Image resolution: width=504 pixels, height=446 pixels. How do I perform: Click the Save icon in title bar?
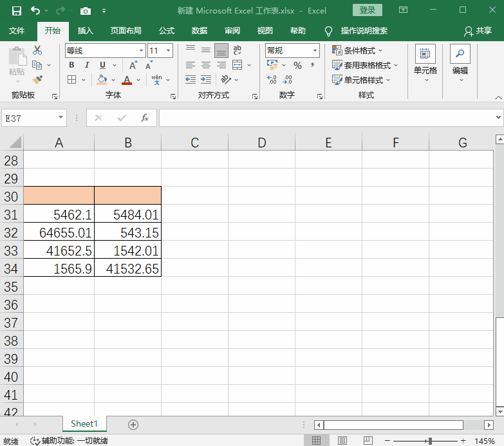[x=16, y=11]
